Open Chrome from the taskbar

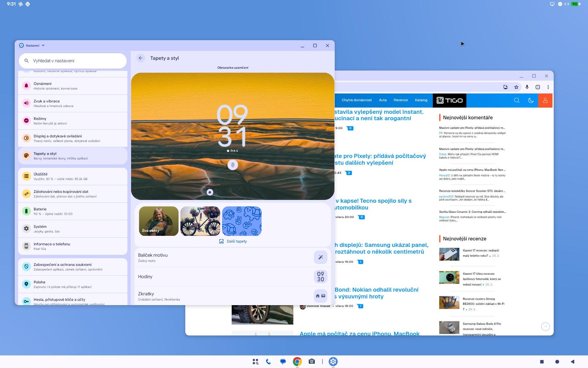pos(297,362)
